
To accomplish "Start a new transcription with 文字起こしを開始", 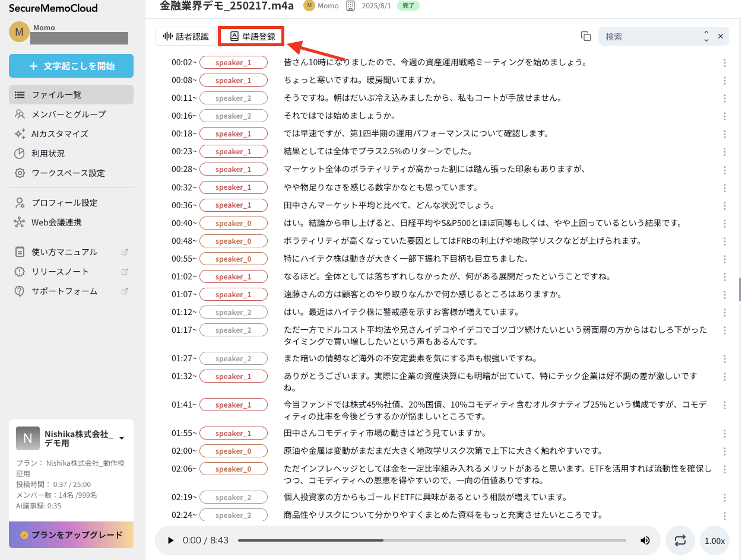I will [x=71, y=66].
